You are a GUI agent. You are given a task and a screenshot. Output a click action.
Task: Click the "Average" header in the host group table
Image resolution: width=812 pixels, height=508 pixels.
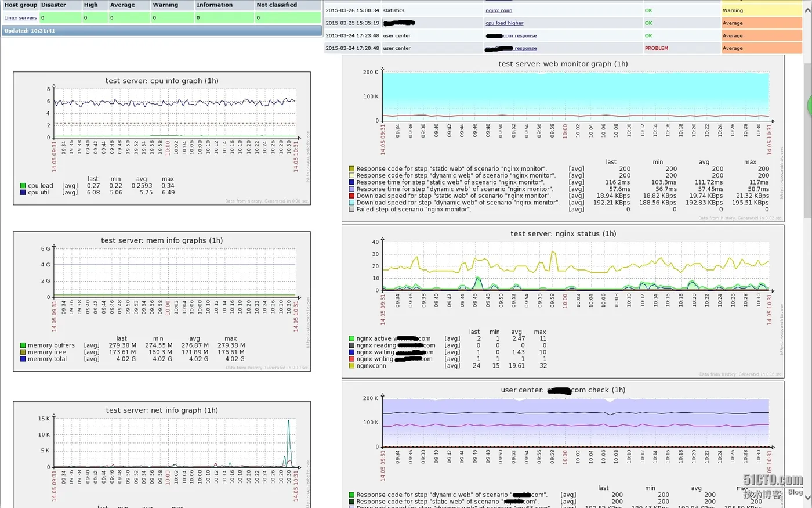129,5
